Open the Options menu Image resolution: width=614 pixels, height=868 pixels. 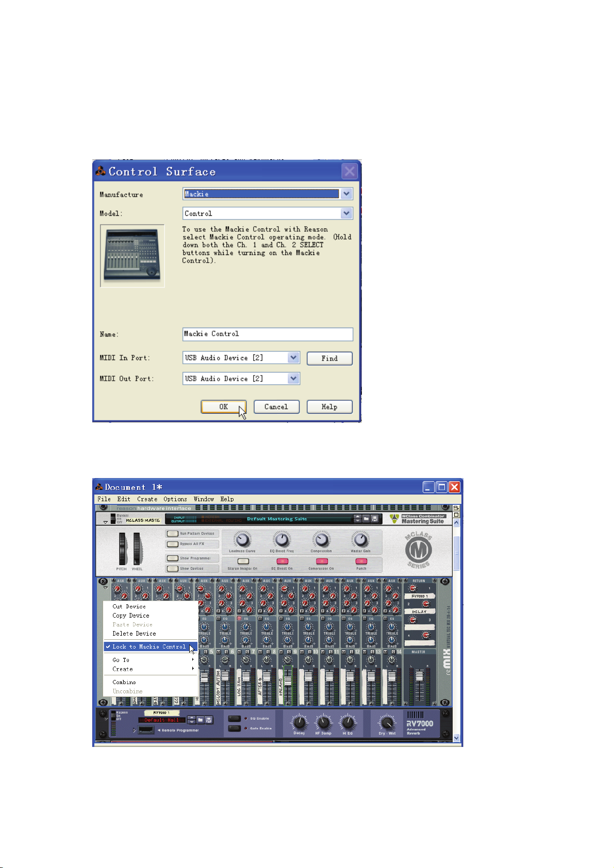175,499
